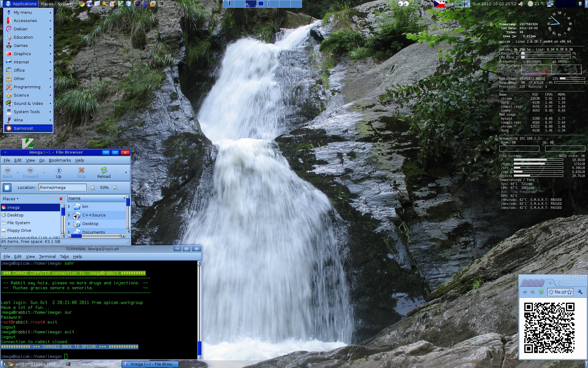The width and height of the screenshot is (588, 368).
Task: Open the golden keys password launcher
Action: coord(105,4)
